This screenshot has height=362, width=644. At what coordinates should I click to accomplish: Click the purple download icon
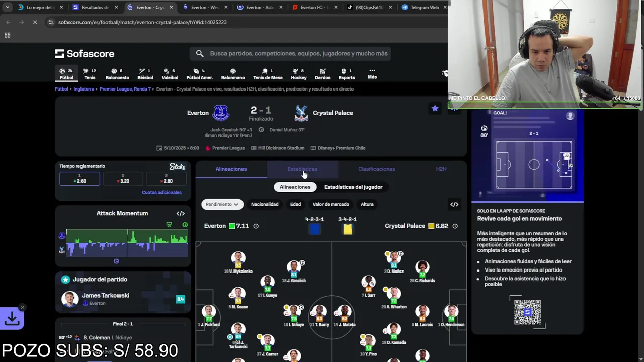[12, 318]
